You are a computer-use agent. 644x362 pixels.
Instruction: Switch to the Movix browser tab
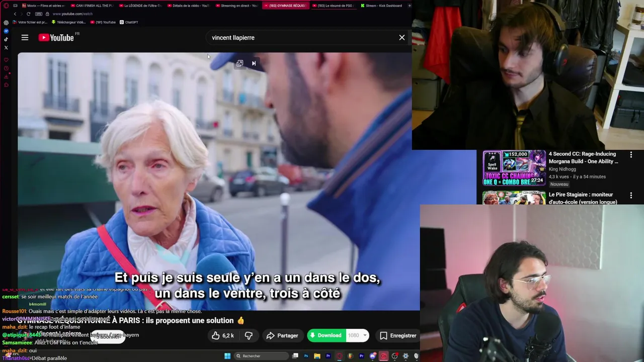coord(43,6)
